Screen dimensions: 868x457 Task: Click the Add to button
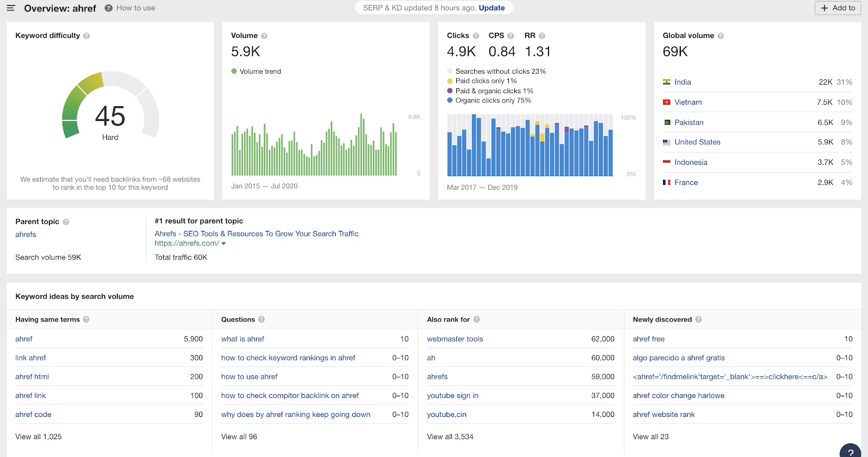pyautogui.click(x=838, y=8)
